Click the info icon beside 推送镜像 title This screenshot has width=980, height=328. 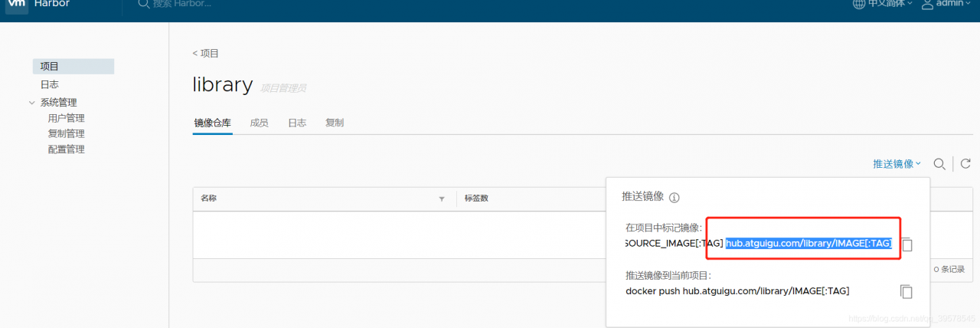pyautogui.click(x=674, y=197)
